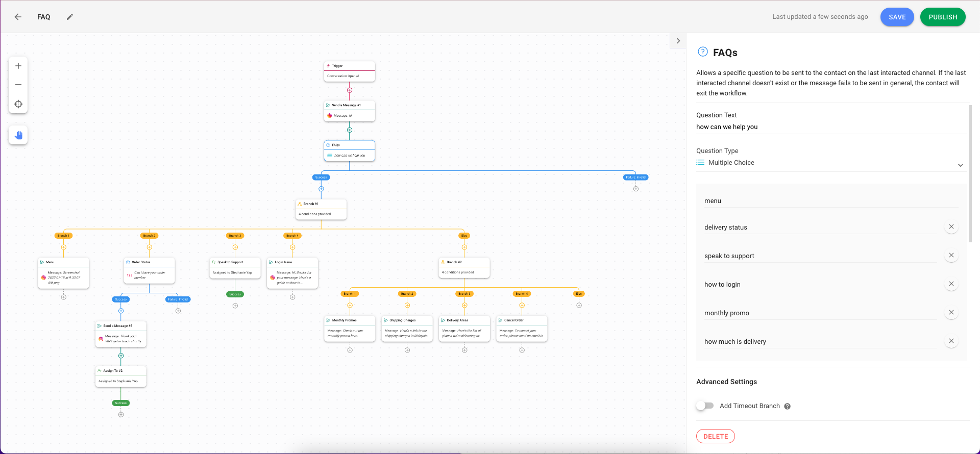The width and height of the screenshot is (980, 454).
Task: Select the Cancel Order node
Action: pos(522,329)
